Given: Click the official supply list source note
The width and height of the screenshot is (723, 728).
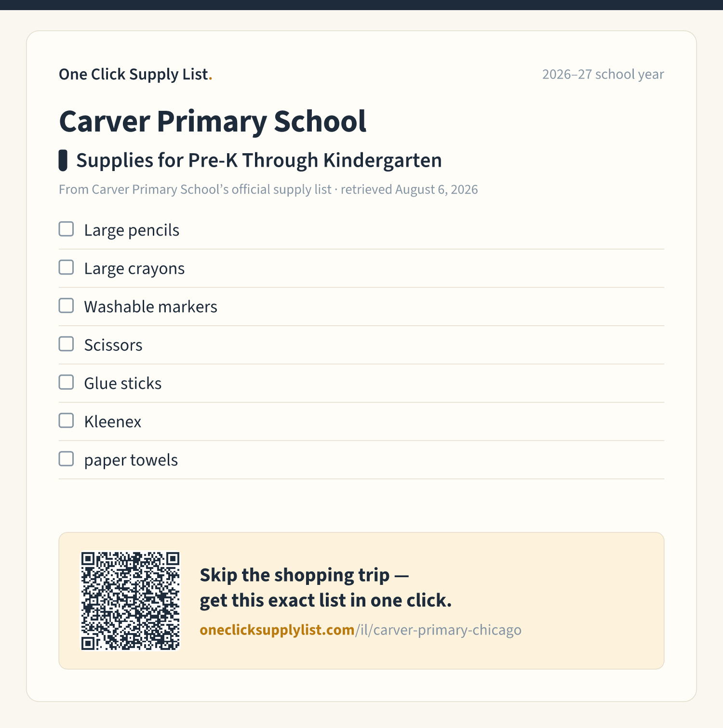Looking at the screenshot, I should [x=268, y=189].
